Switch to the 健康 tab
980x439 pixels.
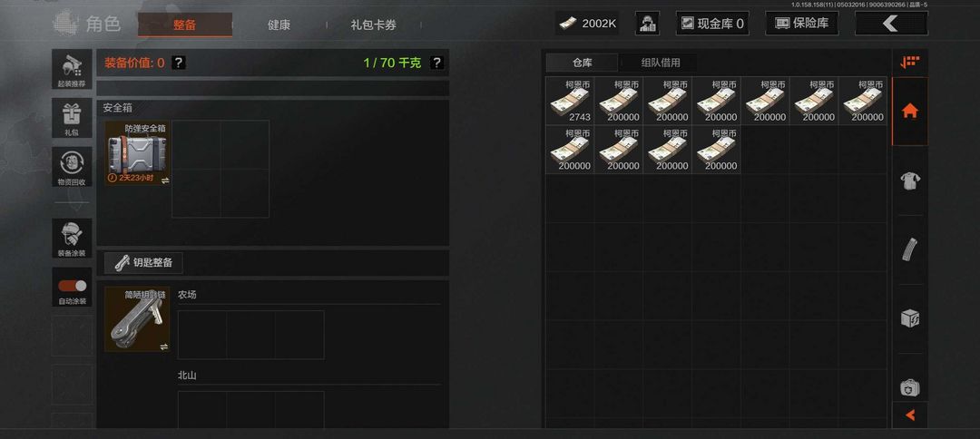[x=279, y=25]
